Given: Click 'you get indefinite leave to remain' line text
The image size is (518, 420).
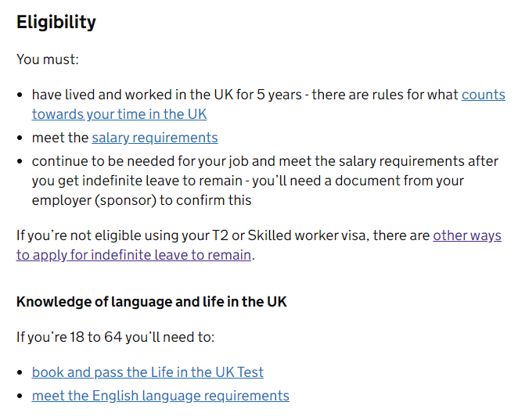Looking at the screenshot, I should [x=137, y=181].
